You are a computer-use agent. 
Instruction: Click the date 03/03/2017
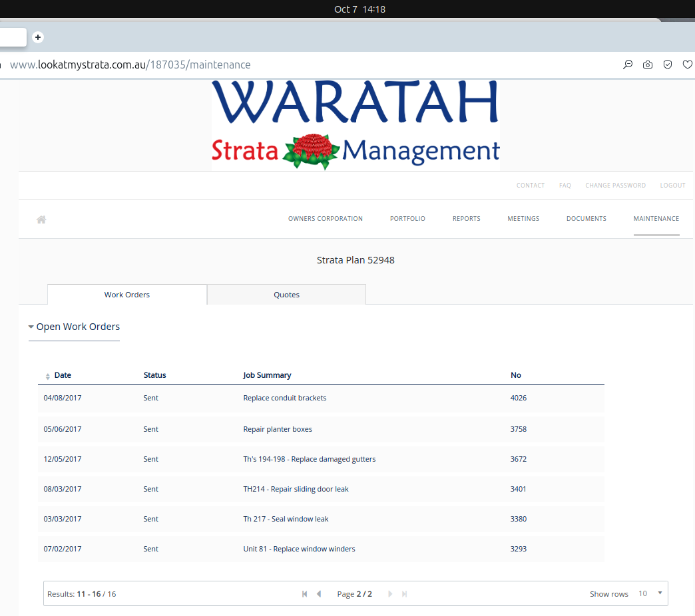point(63,519)
